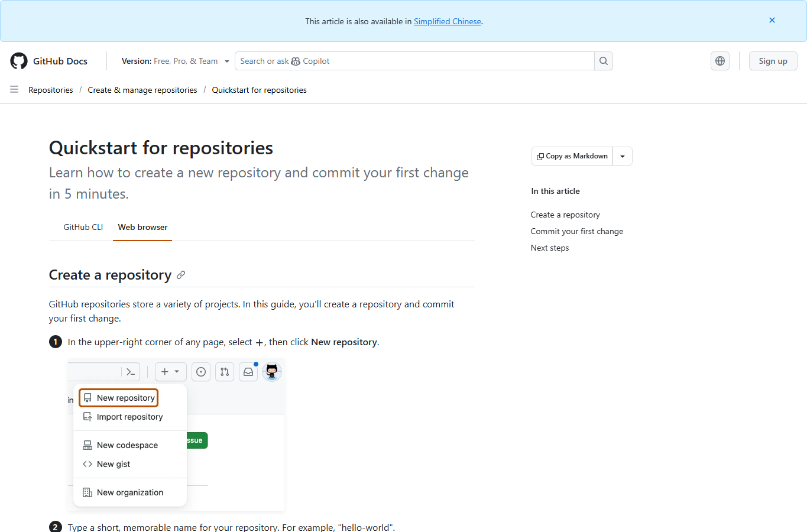Viewport: 807px width, 532px height.
Task: Open the Simplified Chinese link
Action: 448,21
